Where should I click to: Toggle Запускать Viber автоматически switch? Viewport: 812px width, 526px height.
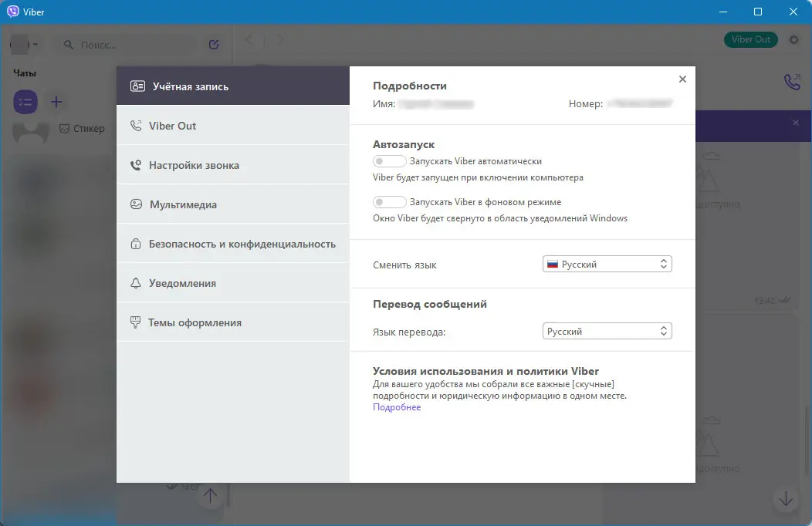390,161
